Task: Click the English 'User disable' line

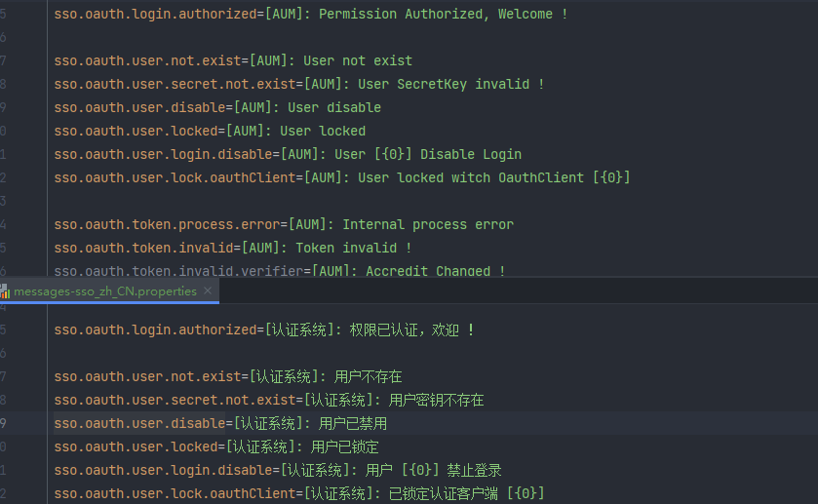Action: click(217, 107)
